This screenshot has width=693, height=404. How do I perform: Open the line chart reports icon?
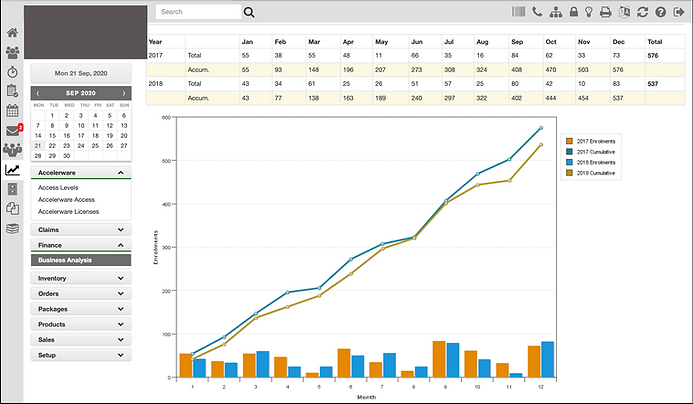click(x=12, y=169)
